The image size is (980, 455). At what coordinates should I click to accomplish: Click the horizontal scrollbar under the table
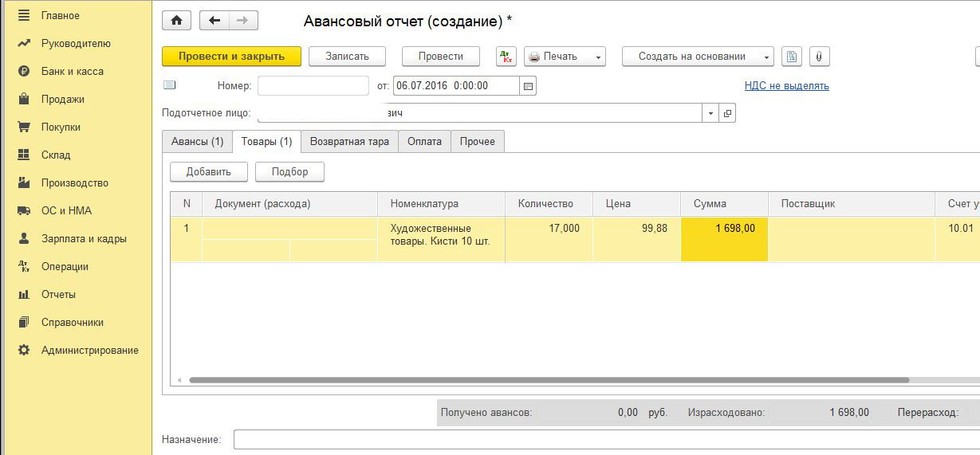[x=549, y=380]
